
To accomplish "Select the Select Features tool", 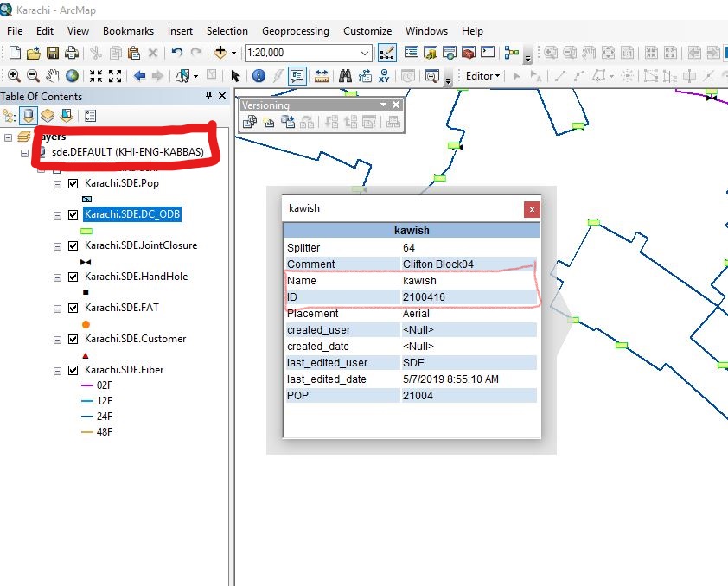I will (183, 76).
